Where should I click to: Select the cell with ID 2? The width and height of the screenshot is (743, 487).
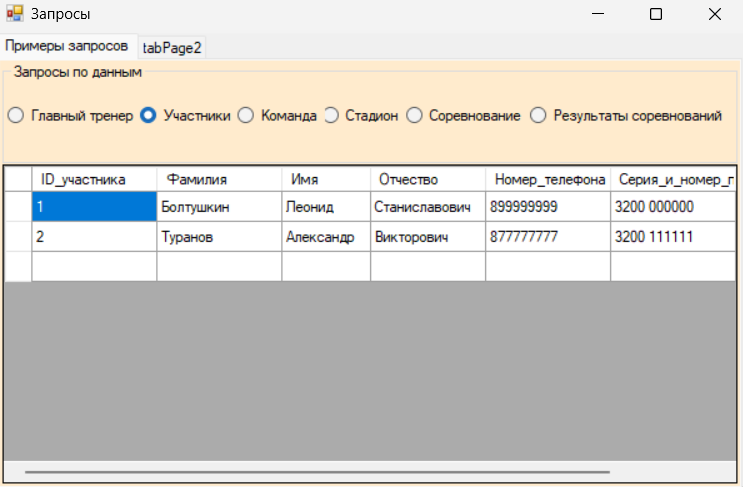pyautogui.click(x=94, y=236)
